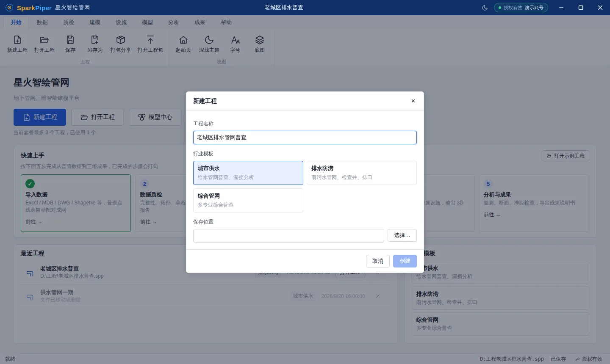Open the 成果 tab
Screen dimensions: 610x364
[x=200, y=22]
